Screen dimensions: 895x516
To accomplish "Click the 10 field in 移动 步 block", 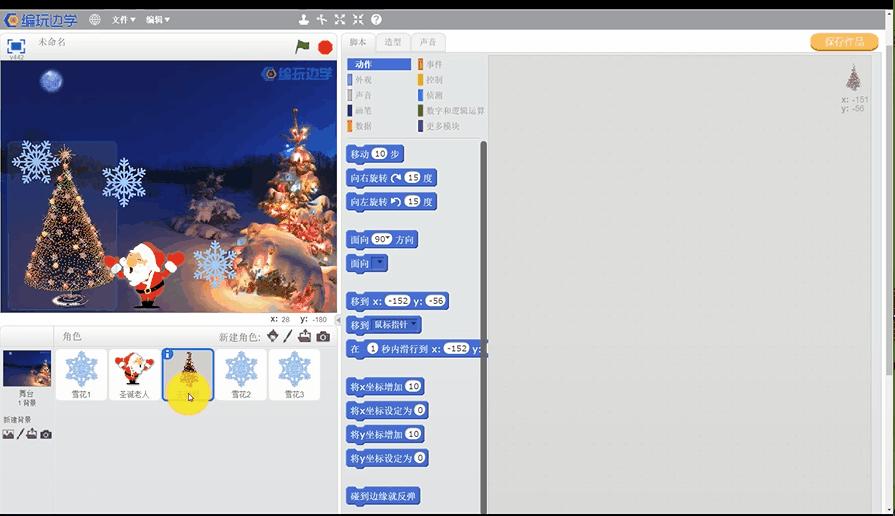I will (x=380, y=154).
